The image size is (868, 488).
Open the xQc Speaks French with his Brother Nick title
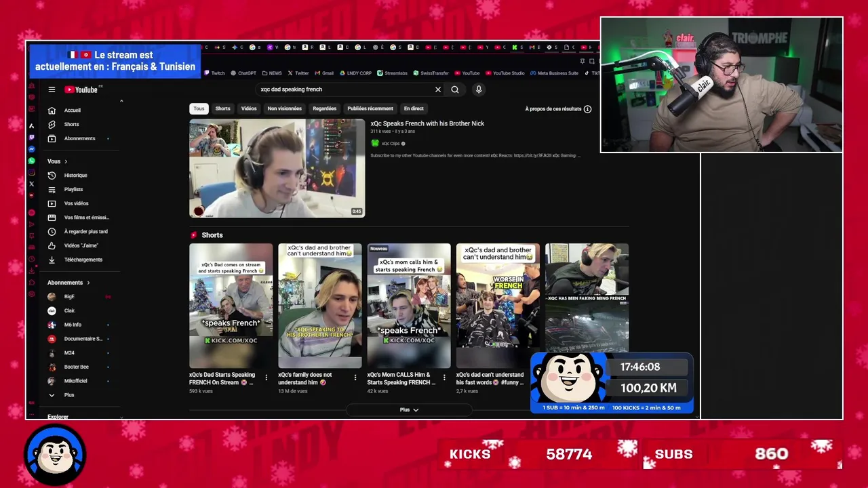click(x=427, y=124)
